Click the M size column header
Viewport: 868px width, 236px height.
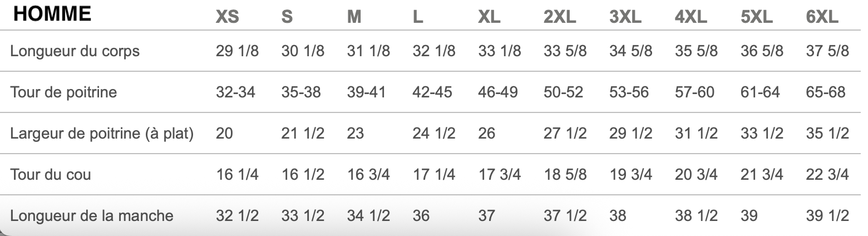[x=354, y=17]
